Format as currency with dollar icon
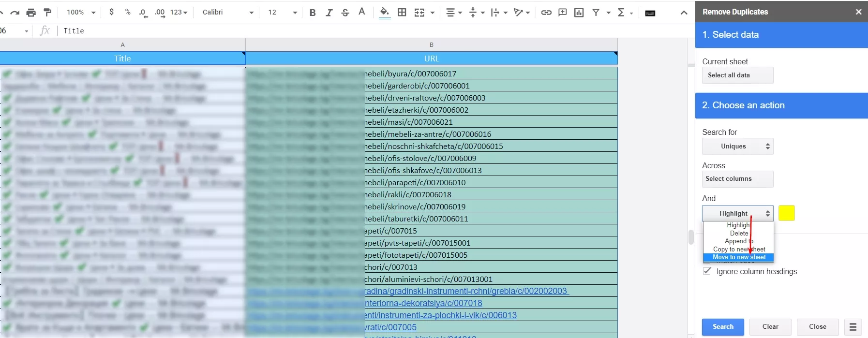The image size is (868, 338). click(x=112, y=12)
